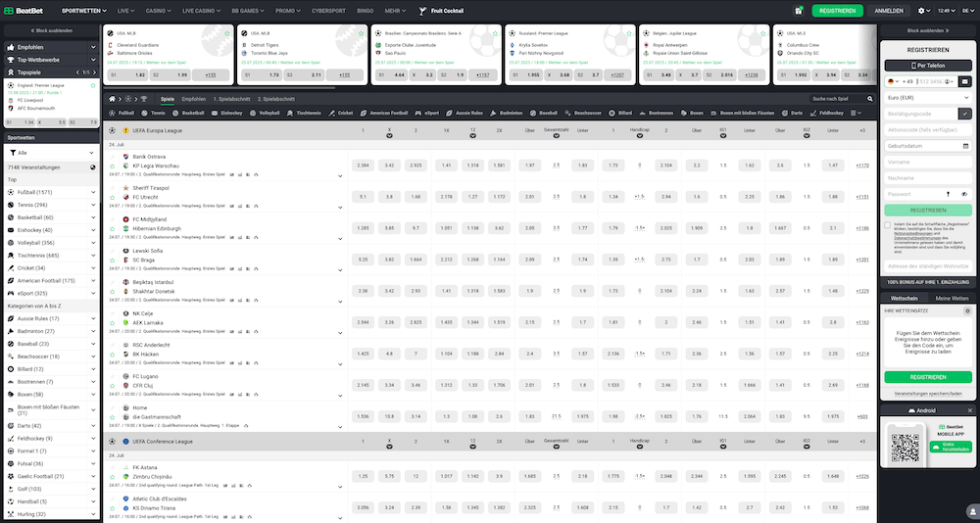Screen dimensions: 980x523
Task: Click Veranstaltungen speichern/laden link
Action: (x=928, y=394)
